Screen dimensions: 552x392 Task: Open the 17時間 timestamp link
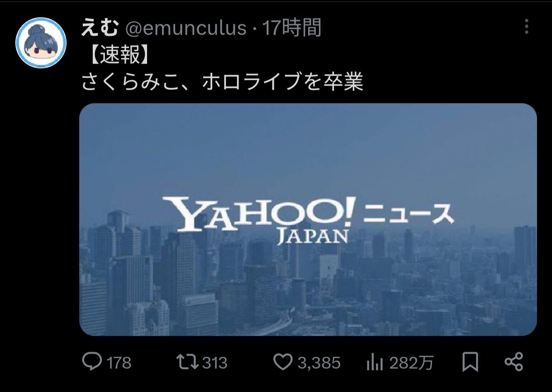[292, 28]
